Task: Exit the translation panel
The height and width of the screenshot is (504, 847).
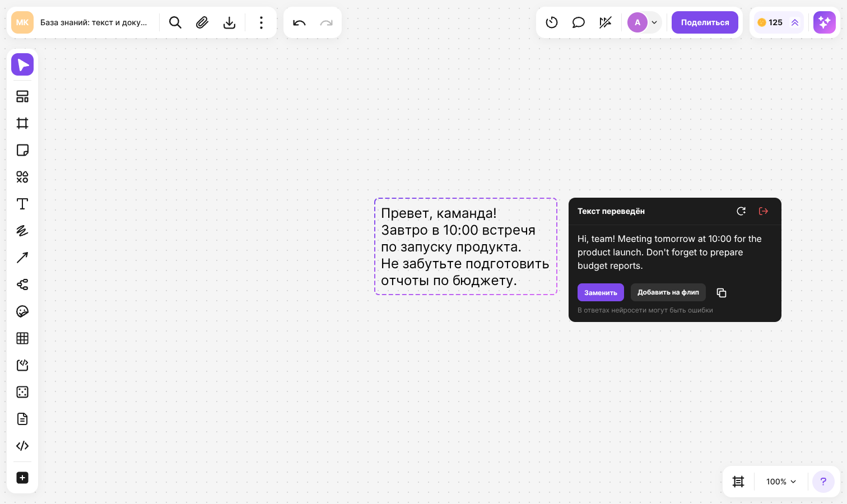Action: click(764, 211)
